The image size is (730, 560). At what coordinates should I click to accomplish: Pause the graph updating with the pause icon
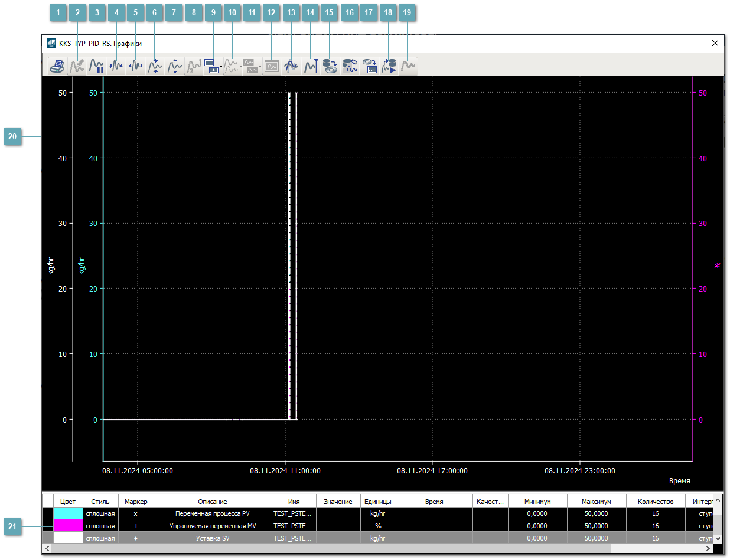(x=96, y=66)
